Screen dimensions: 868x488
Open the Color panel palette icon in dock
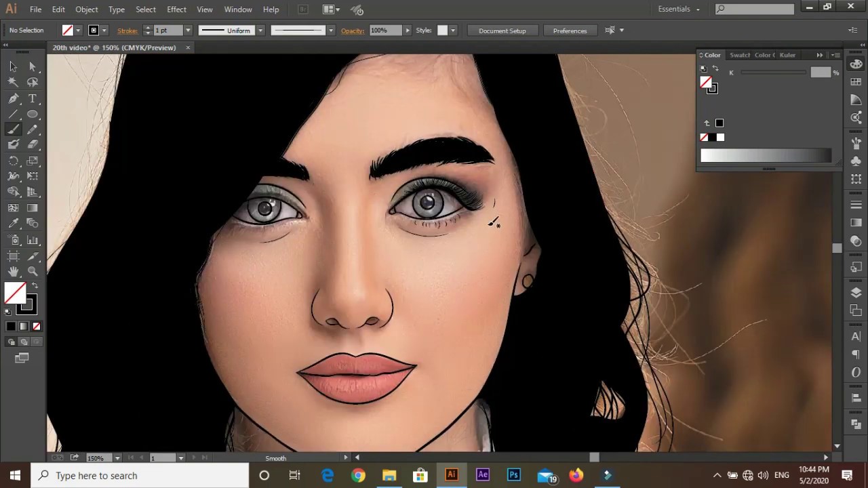tap(856, 64)
